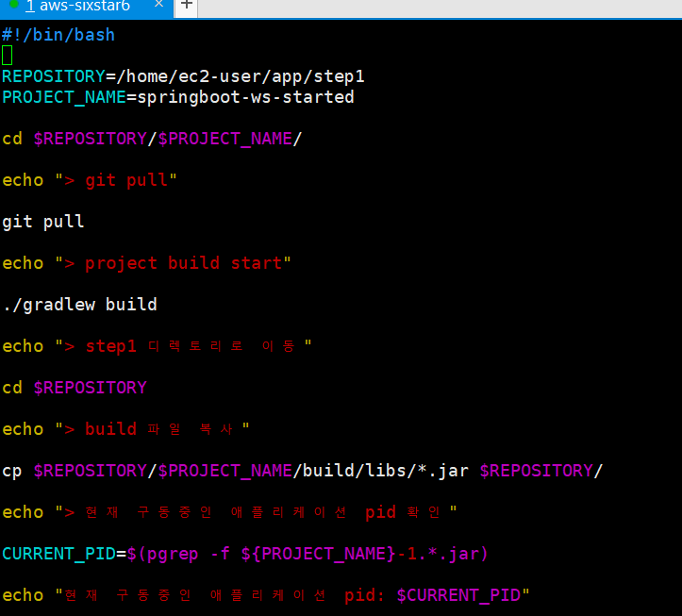Click the standalone git pull command
The width and height of the screenshot is (682, 616).
43,222
